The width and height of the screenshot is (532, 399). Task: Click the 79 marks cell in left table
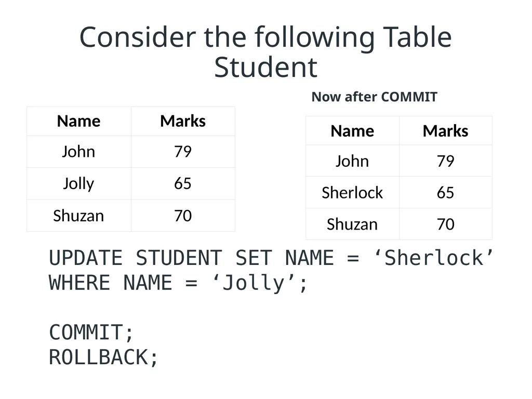pyautogui.click(x=183, y=152)
